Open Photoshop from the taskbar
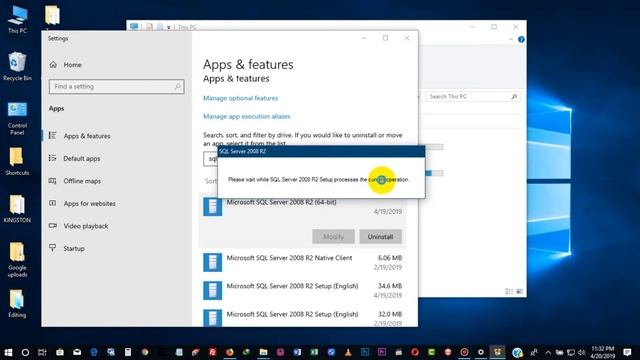Screen dimensions: 640x360 (365, 352)
